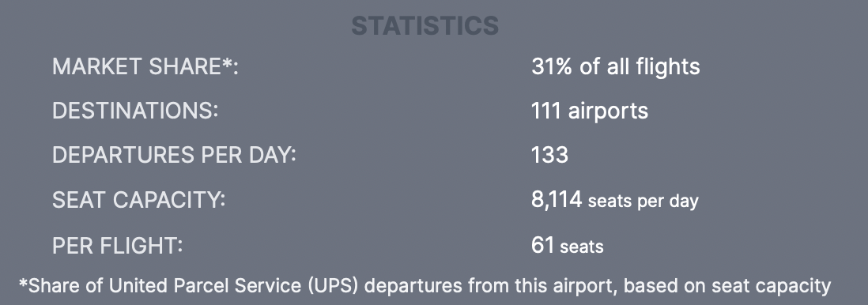Click the (UPS) abbreviation in footnote
This screenshot has width=868, height=305.
coord(334,285)
